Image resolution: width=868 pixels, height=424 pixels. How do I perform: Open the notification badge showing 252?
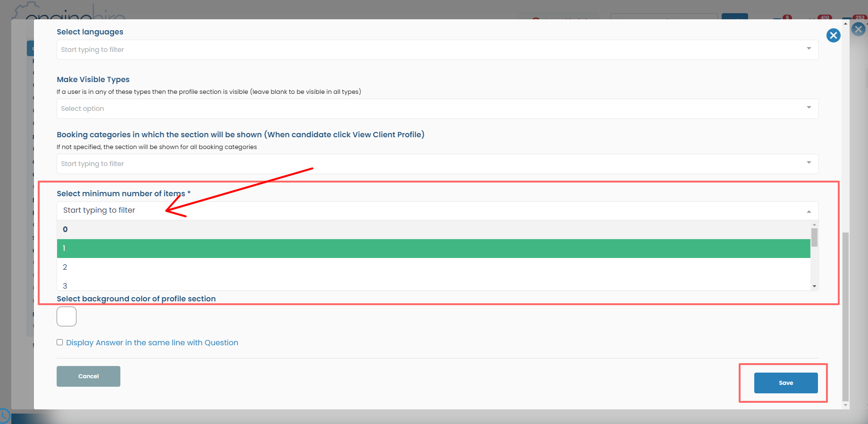click(860, 17)
